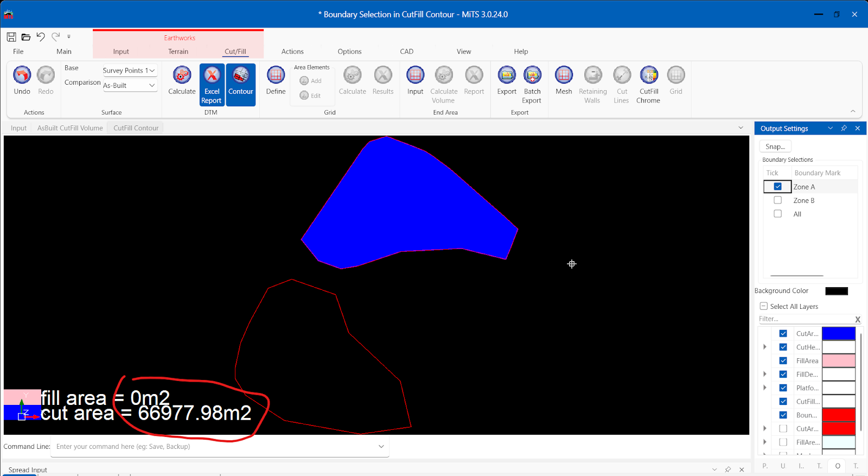This screenshot has width=868, height=476.
Task: Click the Define grid icon
Action: pyautogui.click(x=276, y=75)
